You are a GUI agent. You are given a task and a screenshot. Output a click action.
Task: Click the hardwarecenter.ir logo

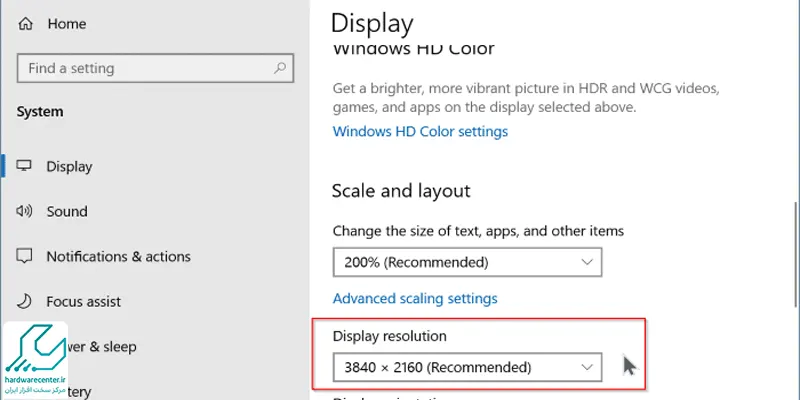click(35, 360)
